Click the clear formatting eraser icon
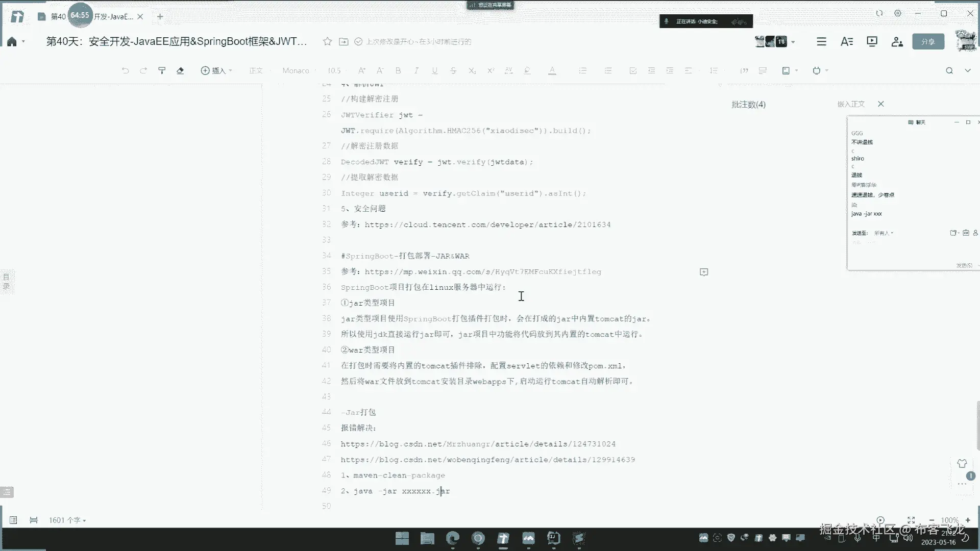980x551 pixels. [180, 70]
